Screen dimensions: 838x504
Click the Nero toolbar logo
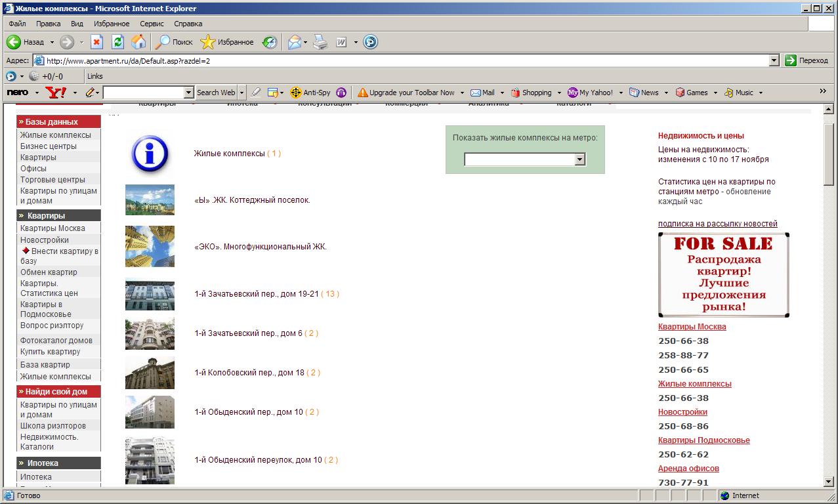click(x=18, y=93)
